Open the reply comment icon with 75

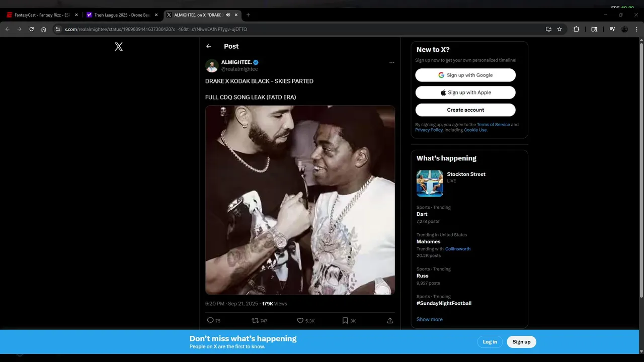210,320
